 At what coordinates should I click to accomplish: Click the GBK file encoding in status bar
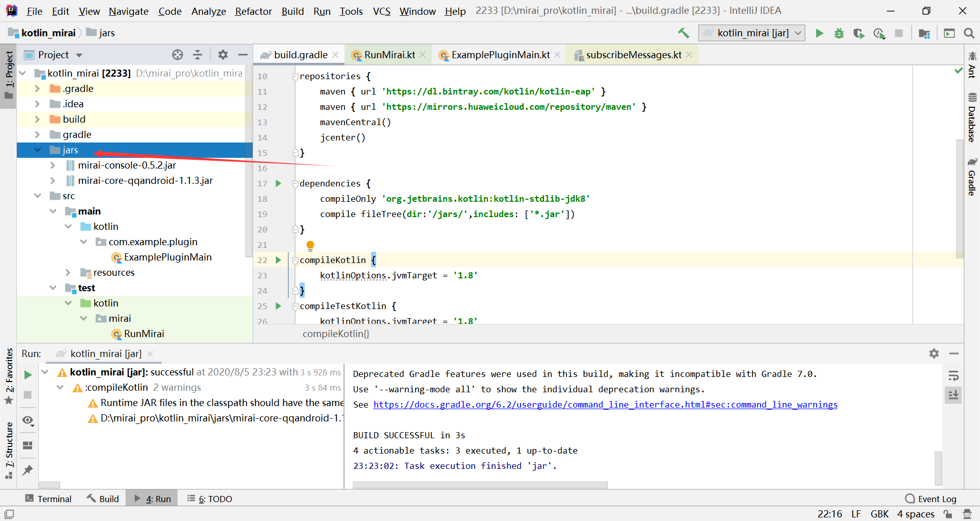pos(879,514)
